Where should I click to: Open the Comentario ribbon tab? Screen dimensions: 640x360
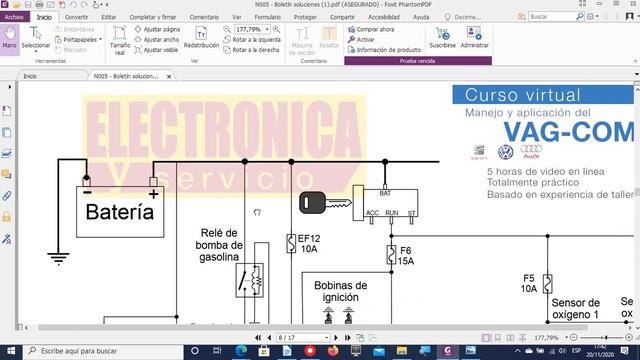pyautogui.click(x=204, y=17)
